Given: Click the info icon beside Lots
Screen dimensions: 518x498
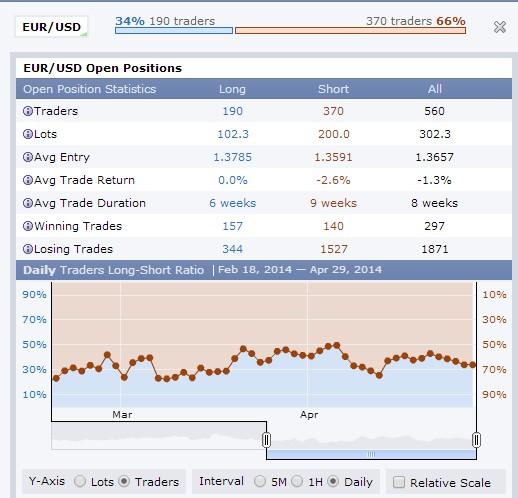Looking at the screenshot, I should coord(28,134).
